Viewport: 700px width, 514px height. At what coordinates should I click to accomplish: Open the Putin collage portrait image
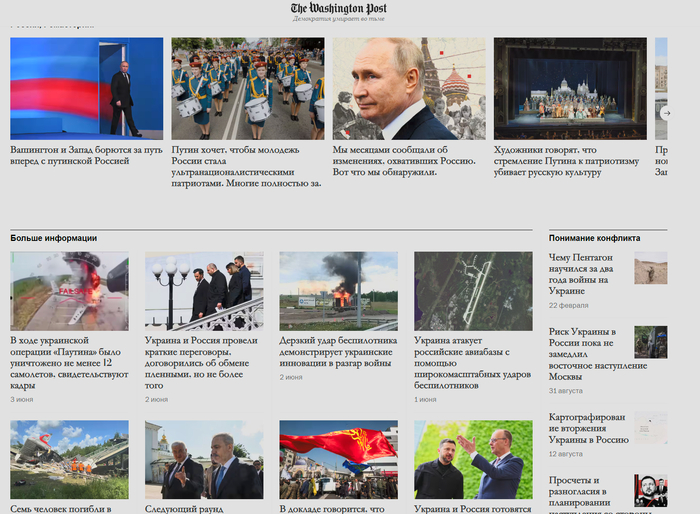point(408,88)
